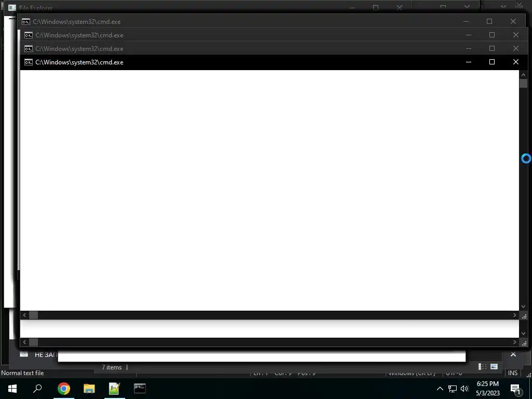The width and height of the screenshot is (532, 399).
Task: Click the cmd taskbar icon
Action: [x=140, y=388]
